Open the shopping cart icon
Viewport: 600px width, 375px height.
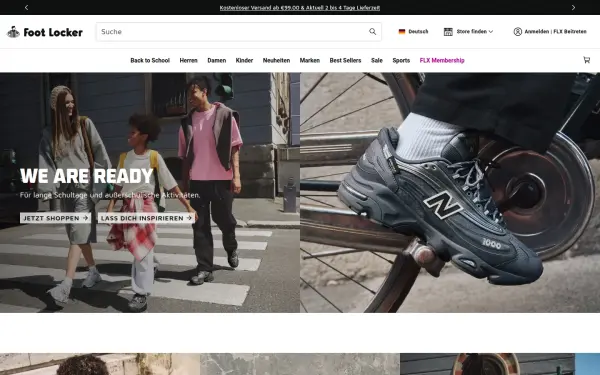[x=586, y=60]
